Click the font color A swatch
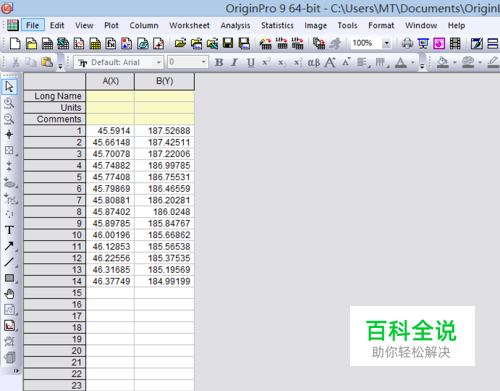 (x=401, y=62)
